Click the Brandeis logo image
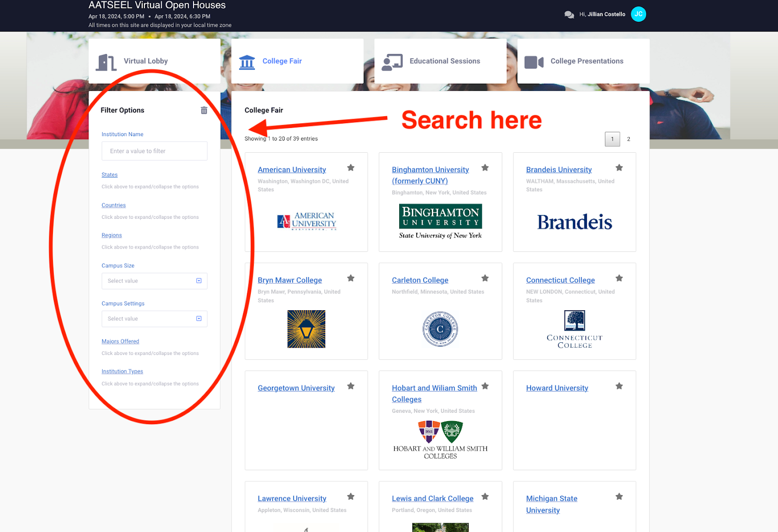Image resolution: width=778 pixels, height=532 pixels. [x=574, y=222]
